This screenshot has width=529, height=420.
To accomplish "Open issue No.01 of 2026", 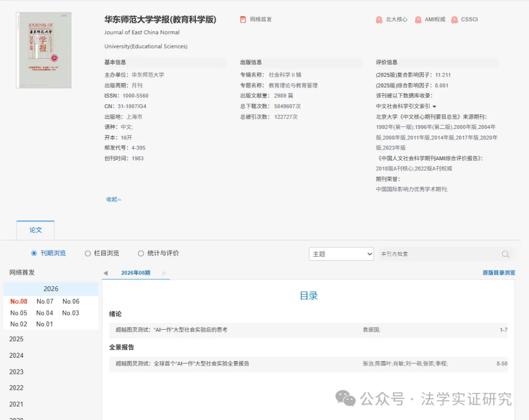I will [x=45, y=324].
